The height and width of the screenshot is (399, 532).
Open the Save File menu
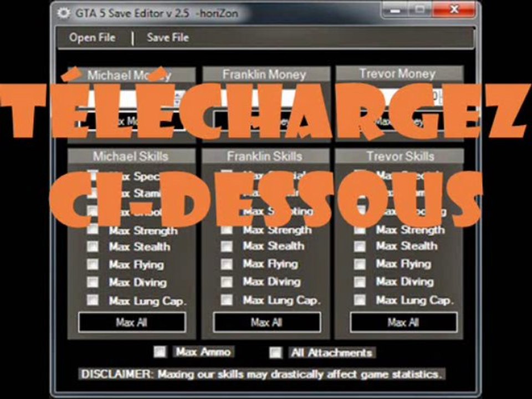coord(167,37)
